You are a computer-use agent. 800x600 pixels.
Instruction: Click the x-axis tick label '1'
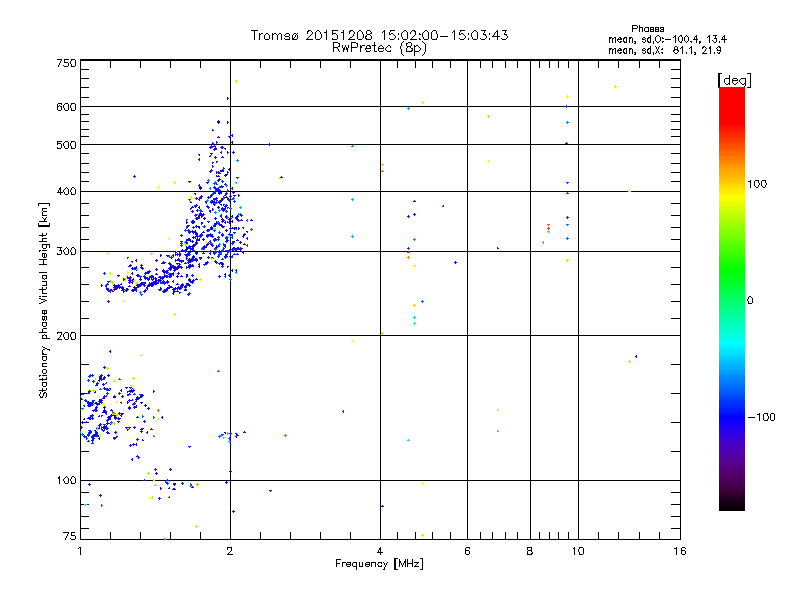click(80, 551)
